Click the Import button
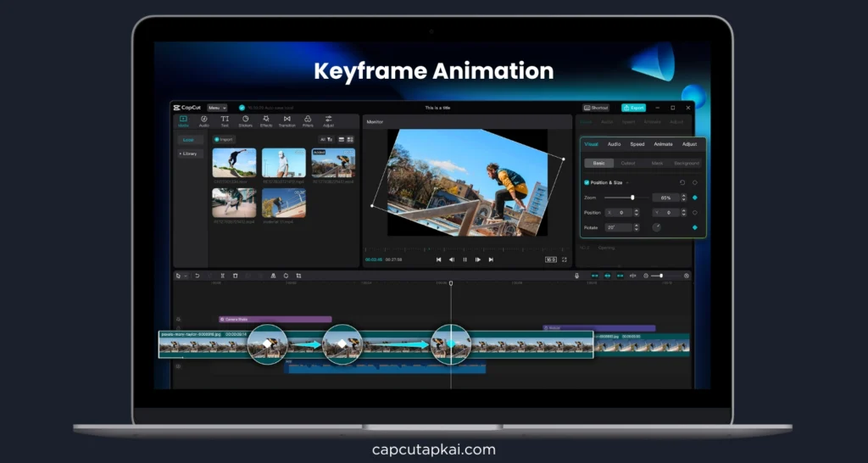Screen dimensions: 868x463 click(224, 139)
